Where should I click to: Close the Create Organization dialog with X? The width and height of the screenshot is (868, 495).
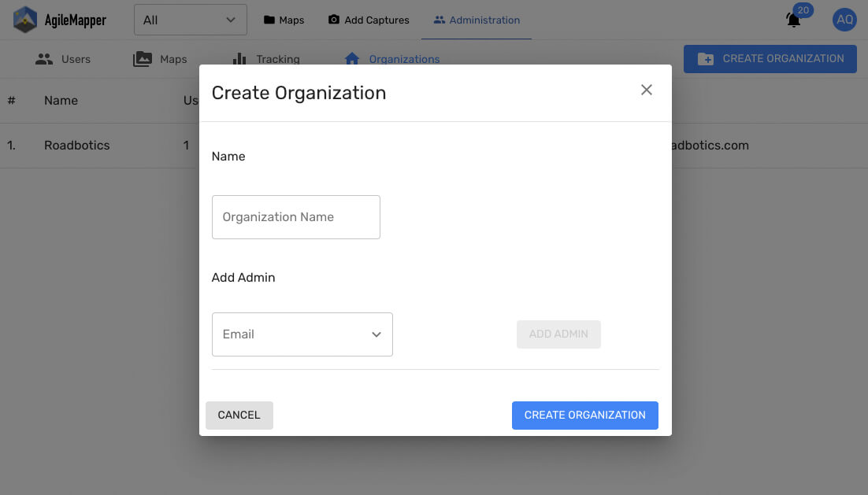(x=647, y=90)
